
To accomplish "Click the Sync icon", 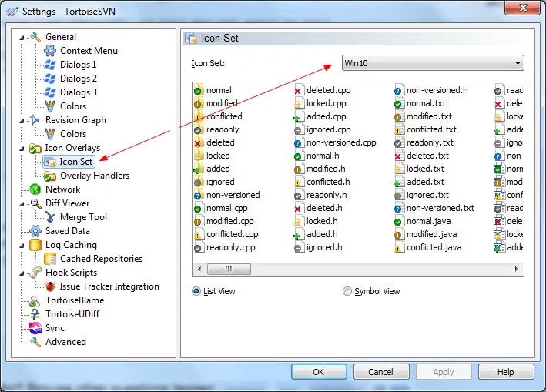I will pyautogui.click(x=35, y=328).
